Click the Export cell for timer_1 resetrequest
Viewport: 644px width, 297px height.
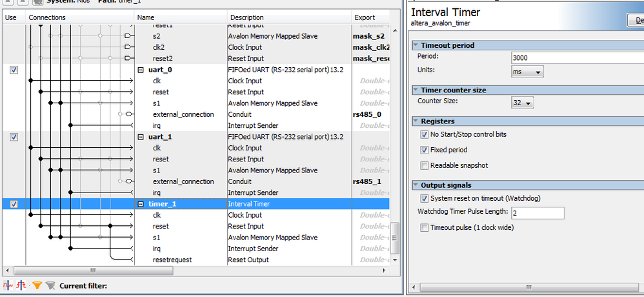pos(370,260)
